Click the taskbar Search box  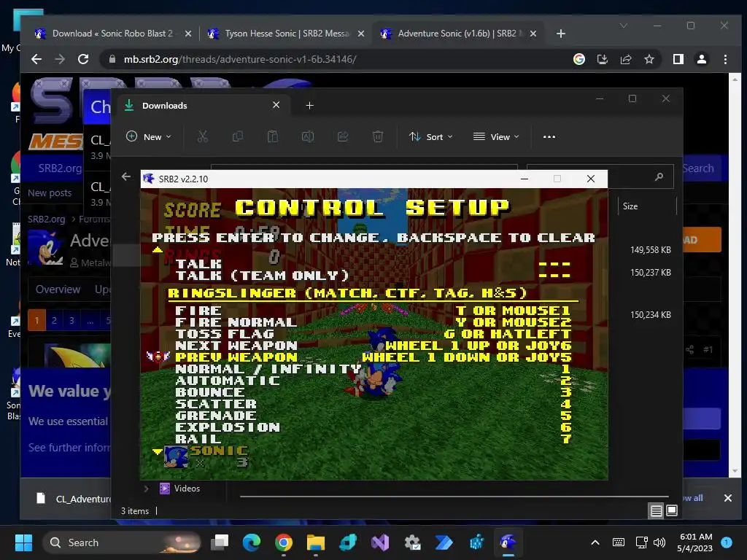[122, 542]
